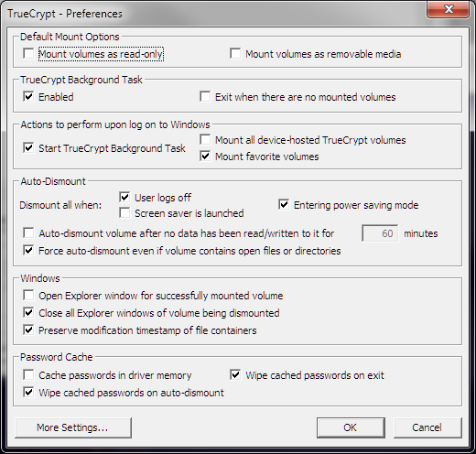This screenshot has width=476, height=454.
Task: Toggle Wipe cached passwords on exit
Action: 235,375
